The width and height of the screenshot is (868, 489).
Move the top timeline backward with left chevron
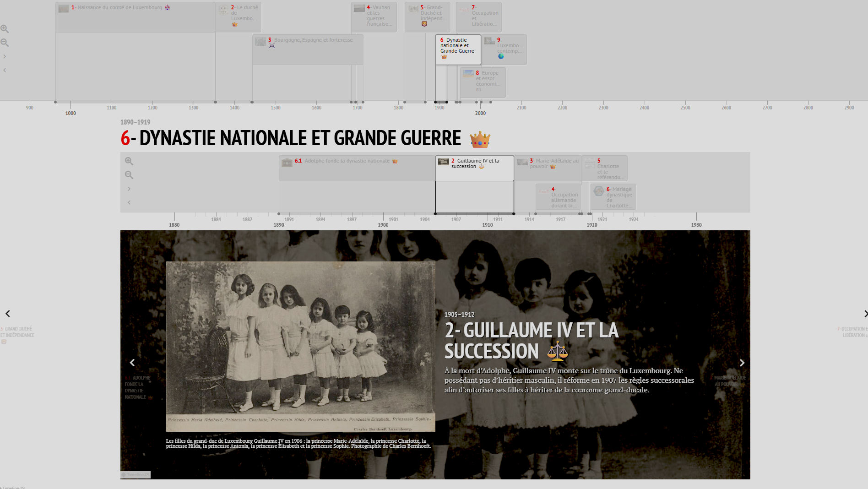tap(5, 70)
